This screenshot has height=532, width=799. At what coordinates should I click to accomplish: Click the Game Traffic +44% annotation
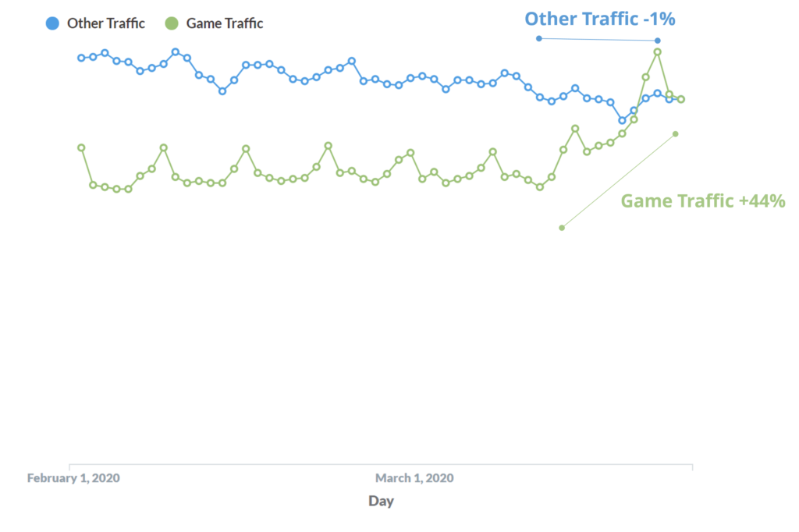pos(703,200)
